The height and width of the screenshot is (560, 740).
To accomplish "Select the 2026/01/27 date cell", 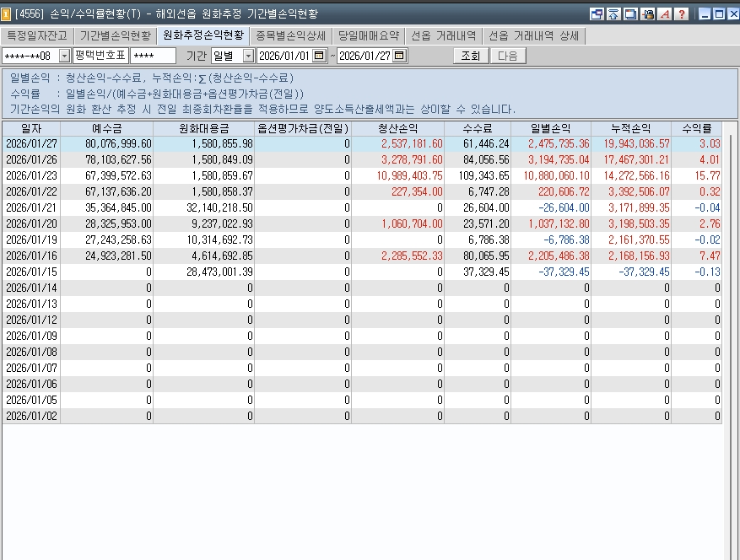I will pyautogui.click(x=31, y=144).
